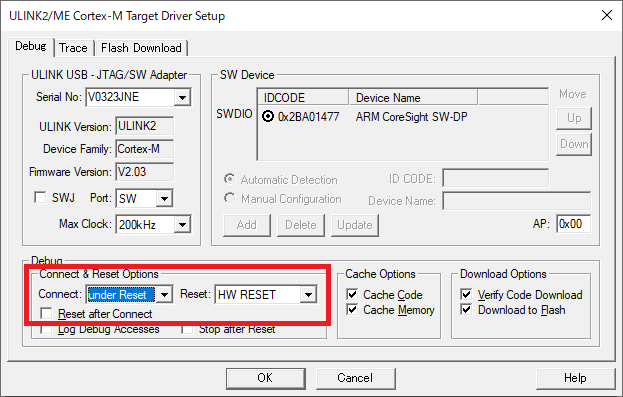Uncheck the Cache Code option
The height and width of the screenshot is (397, 623).
point(352,294)
